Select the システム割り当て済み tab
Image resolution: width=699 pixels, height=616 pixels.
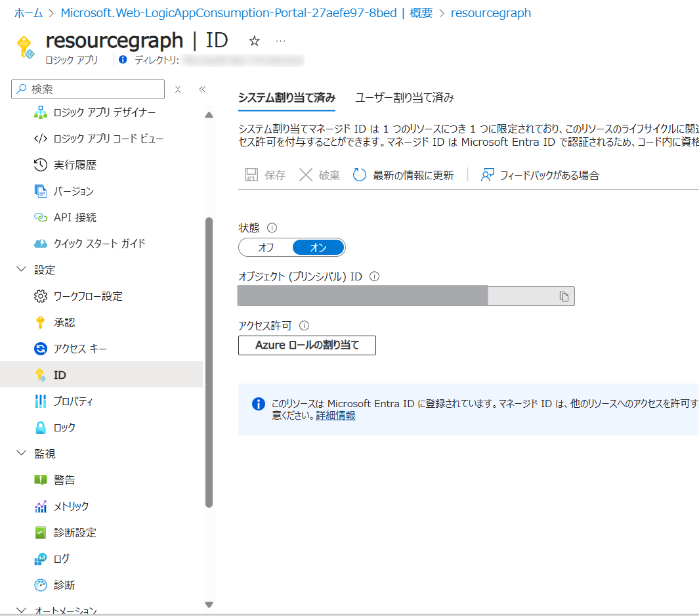click(287, 98)
